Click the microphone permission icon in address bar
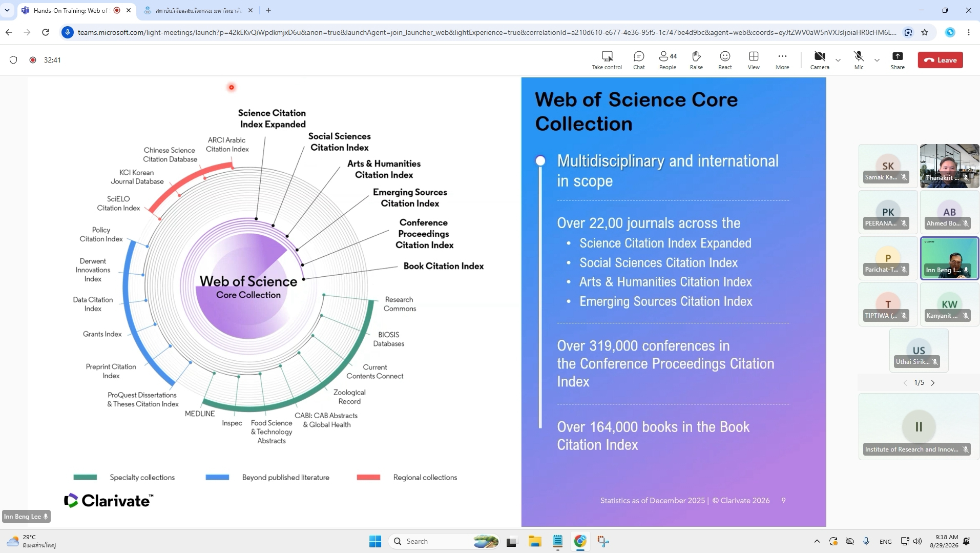The height and width of the screenshot is (553, 980). pos(67,32)
